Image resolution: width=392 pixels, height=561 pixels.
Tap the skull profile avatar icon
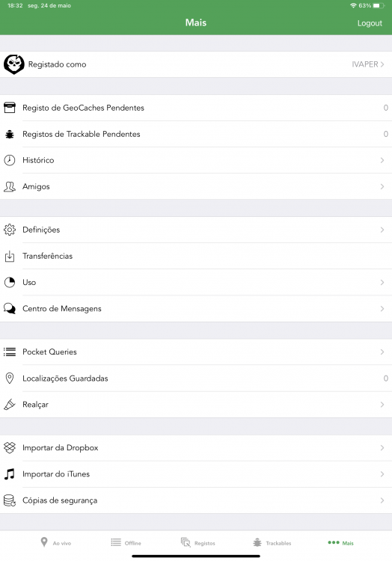[14, 64]
